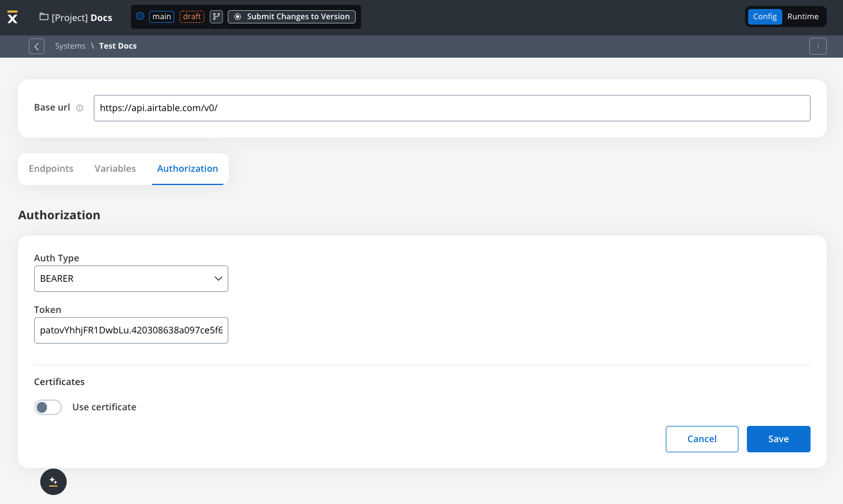The image size is (843, 504).
Task: Click the blue status dot beside main
Action: (140, 17)
